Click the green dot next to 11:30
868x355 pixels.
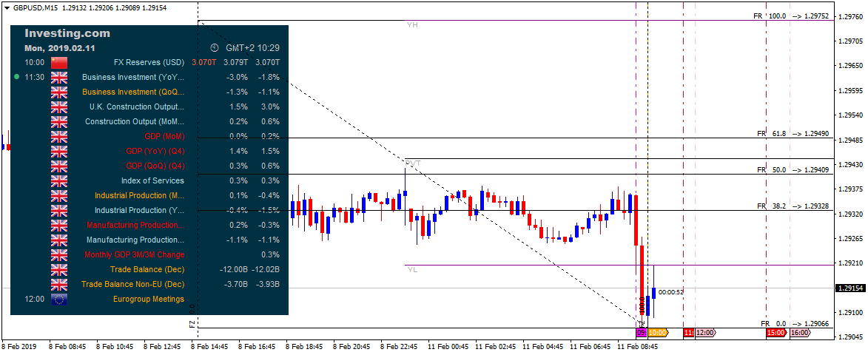point(17,78)
